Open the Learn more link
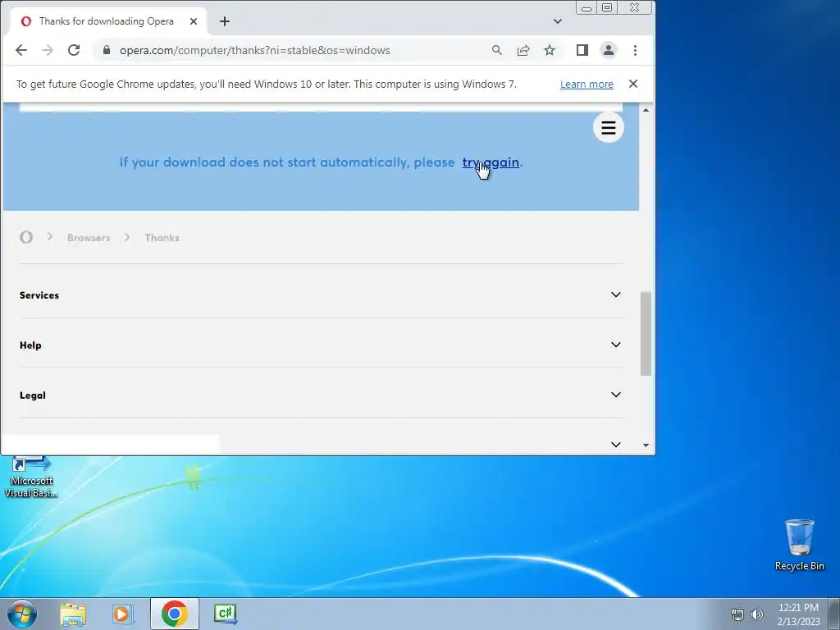Screen dimensions: 840x630 click(x=587, y=84)
